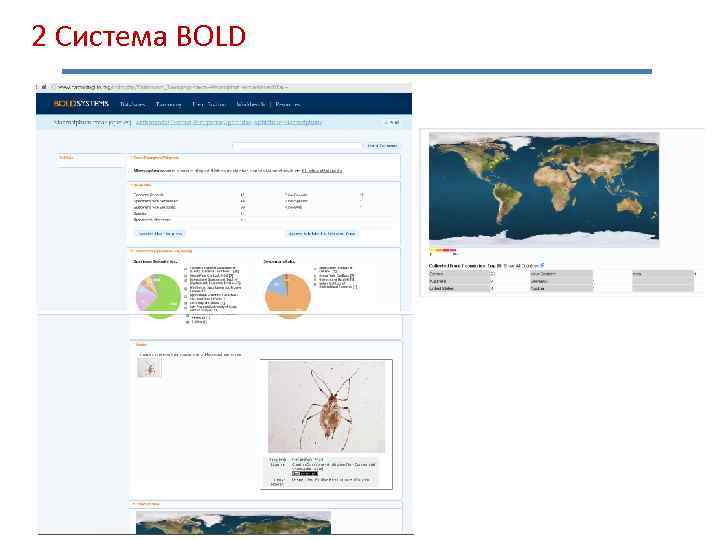Click the Search Taxonomy button
Viewport: 720px width, 540px height.
pos(382,146)
